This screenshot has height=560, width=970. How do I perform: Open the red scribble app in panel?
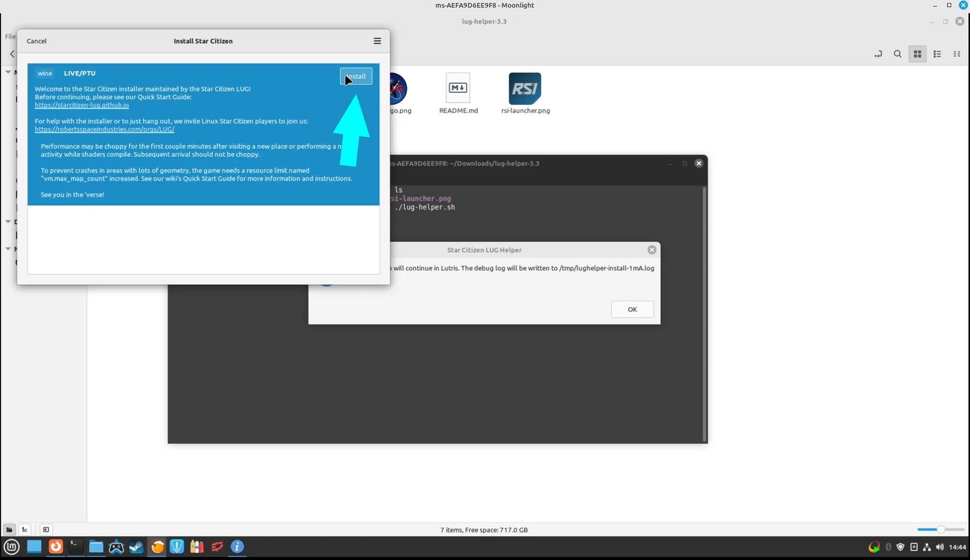tap(217, 547)
